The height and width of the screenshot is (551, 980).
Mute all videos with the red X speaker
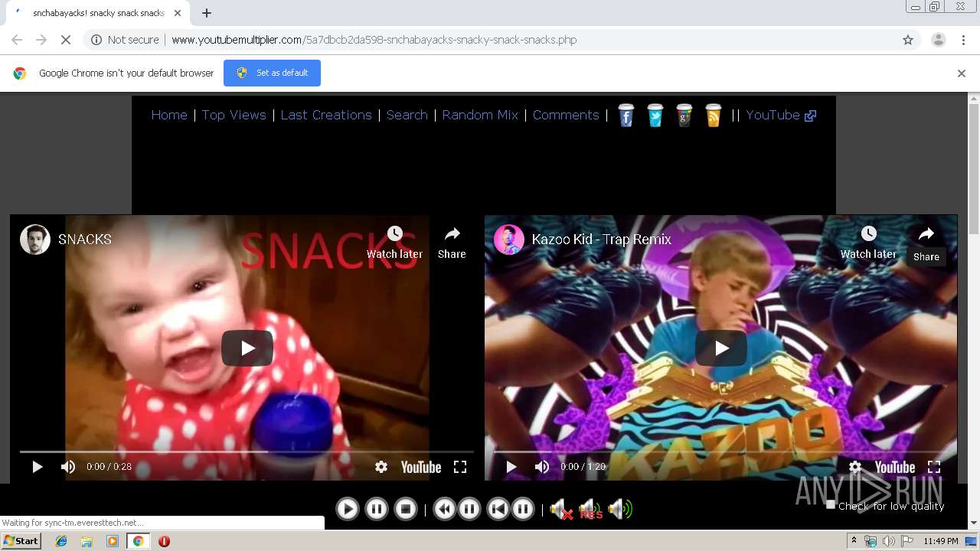(561, 509)
